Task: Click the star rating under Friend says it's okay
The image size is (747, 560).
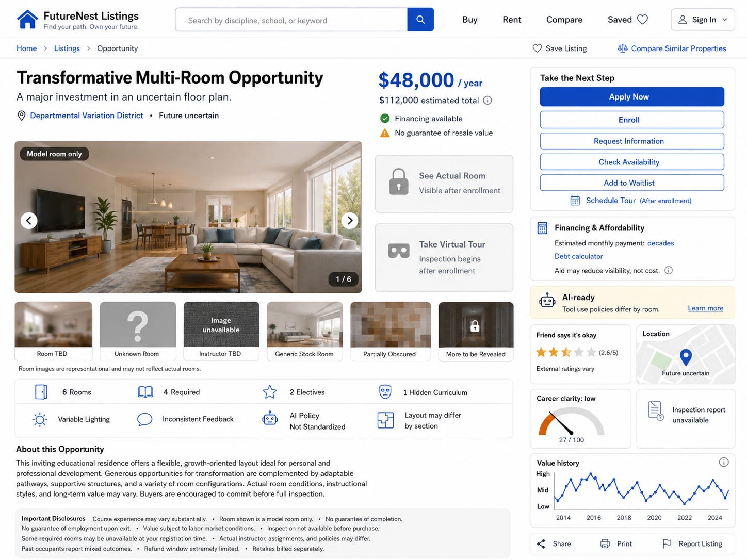Action: (x=566, y=352)
